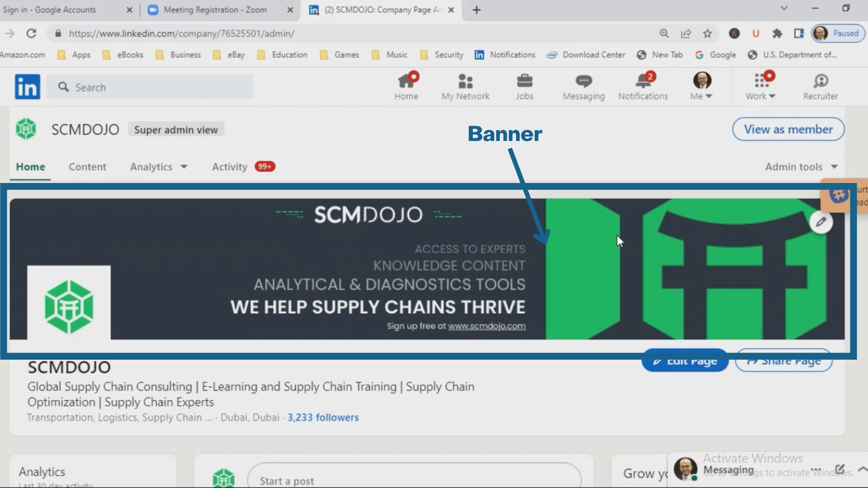This screenshot has height=488, width=868.
Task: Open the Music bookmark folder
Action: coord(389,55)
